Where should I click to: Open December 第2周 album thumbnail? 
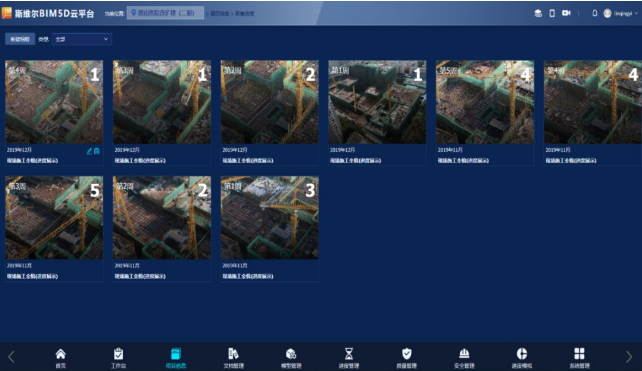(269, 102)
